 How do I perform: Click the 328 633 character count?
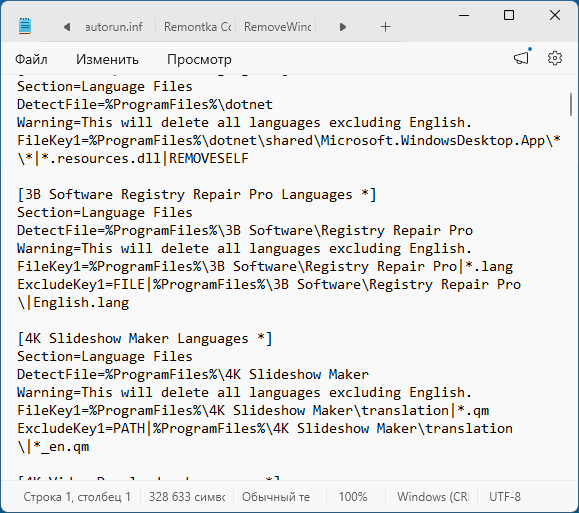click(x=187, y=497)
